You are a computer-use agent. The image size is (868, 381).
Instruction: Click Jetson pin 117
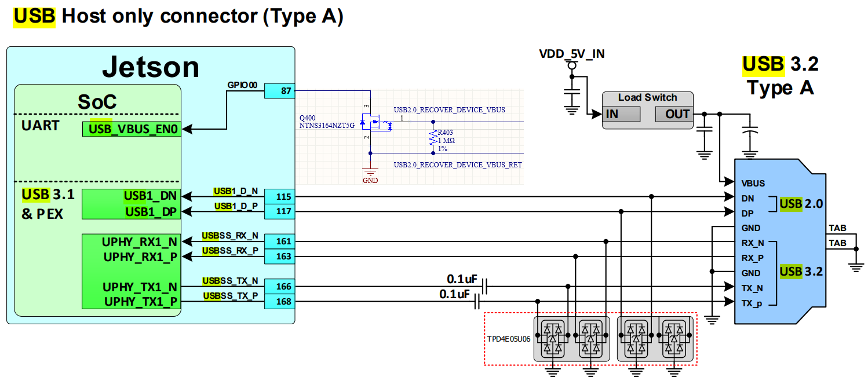click(x=280, y=212)
